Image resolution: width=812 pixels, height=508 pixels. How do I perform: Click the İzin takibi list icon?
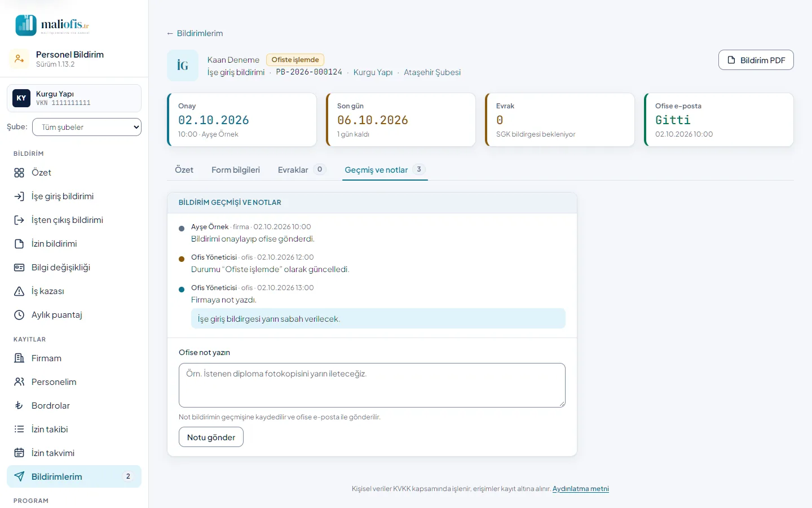coord(19,430)
